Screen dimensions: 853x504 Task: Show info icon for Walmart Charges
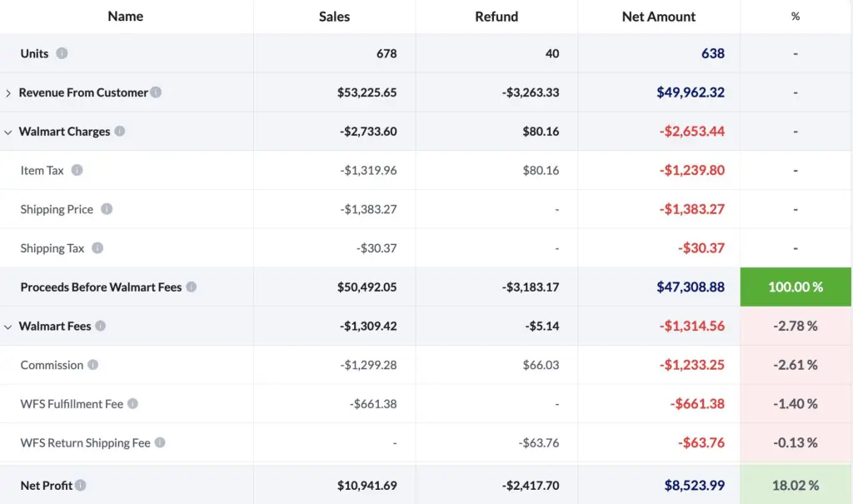pos(120,131)
